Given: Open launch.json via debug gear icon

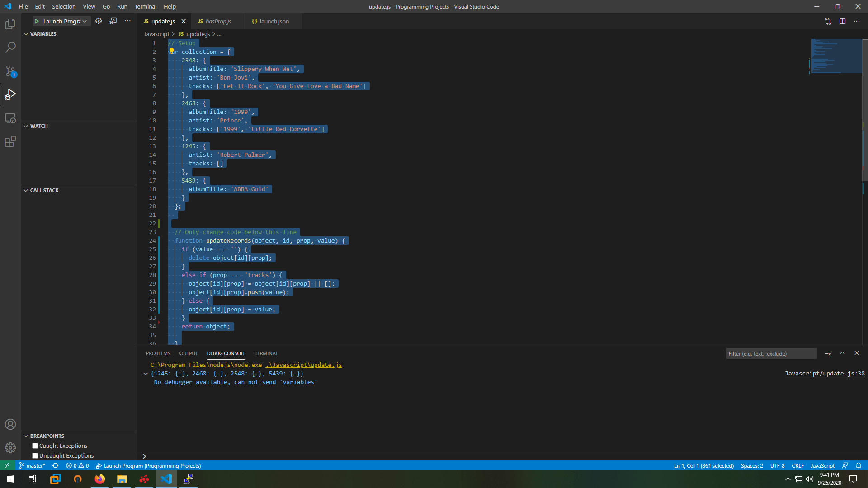Looking at the screenshot, I should (99, 21).
